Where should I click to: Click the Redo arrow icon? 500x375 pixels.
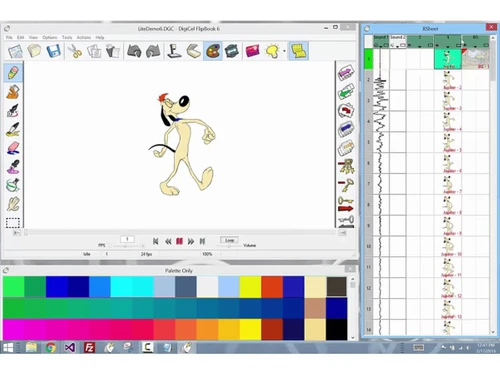click(153, 52)
